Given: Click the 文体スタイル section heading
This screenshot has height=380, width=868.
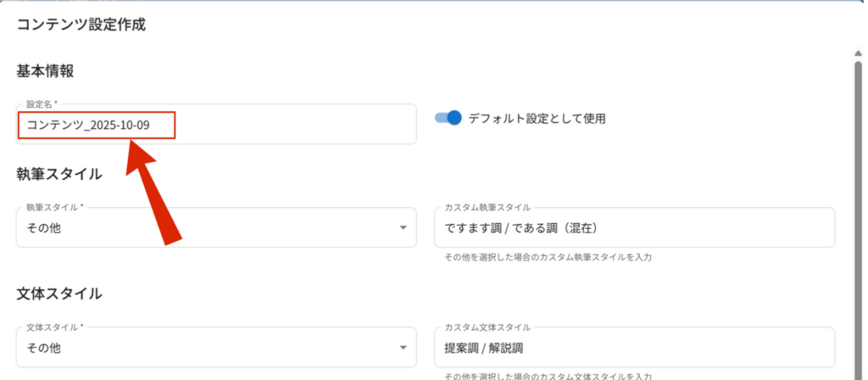Looking at the screenshot, I should coord(59,293).
